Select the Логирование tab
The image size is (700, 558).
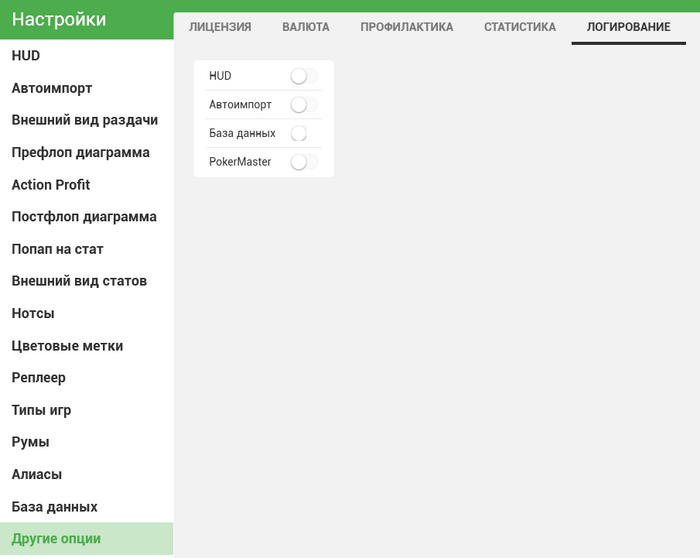pos(629,27)
